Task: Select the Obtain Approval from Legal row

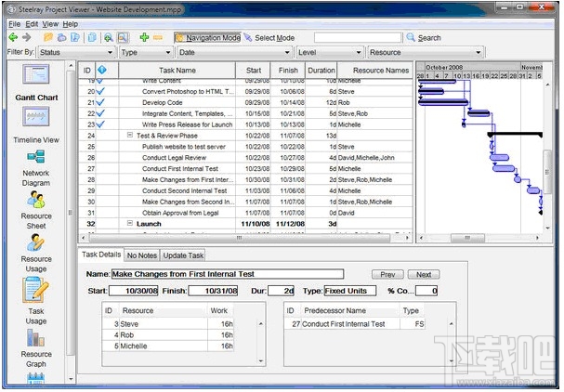Action: tap(245, 213)
